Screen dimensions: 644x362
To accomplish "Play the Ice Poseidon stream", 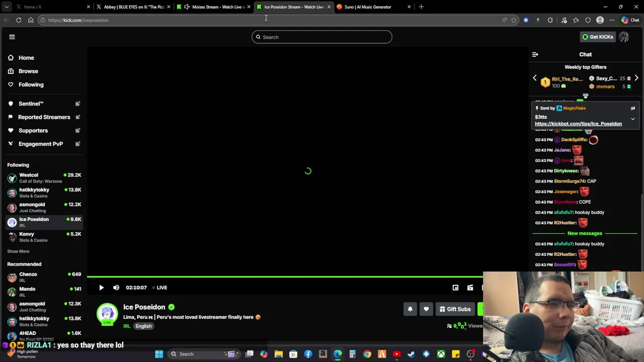I will pos(101,288).
